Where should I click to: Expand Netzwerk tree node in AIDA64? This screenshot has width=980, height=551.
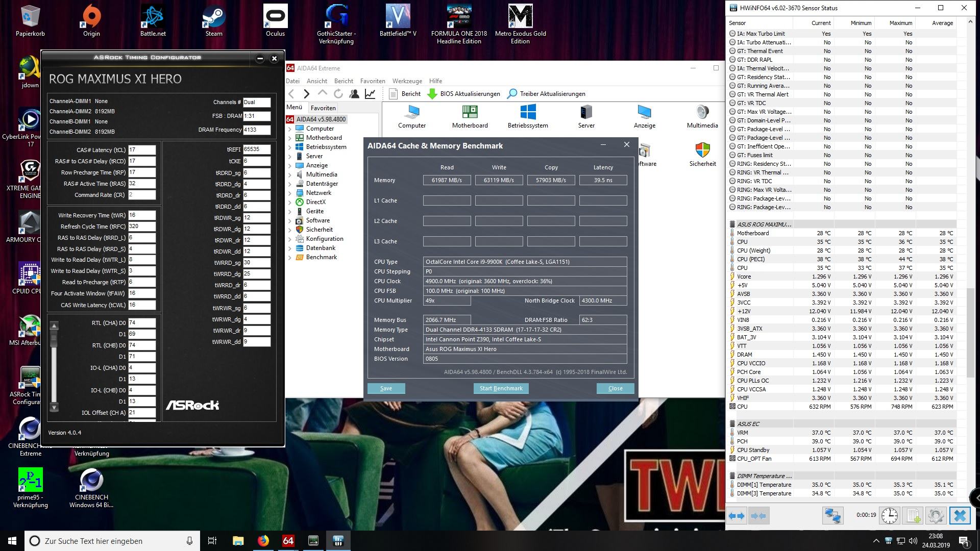click(290, 193)
